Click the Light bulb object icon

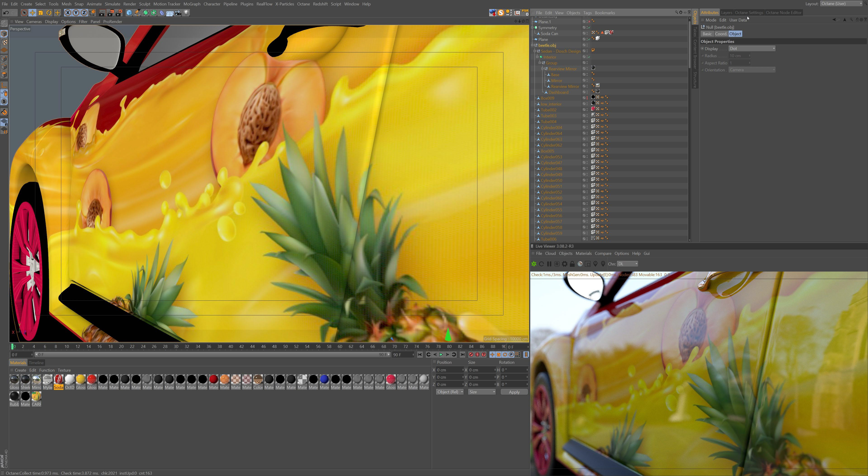click(x=186, y=13)
